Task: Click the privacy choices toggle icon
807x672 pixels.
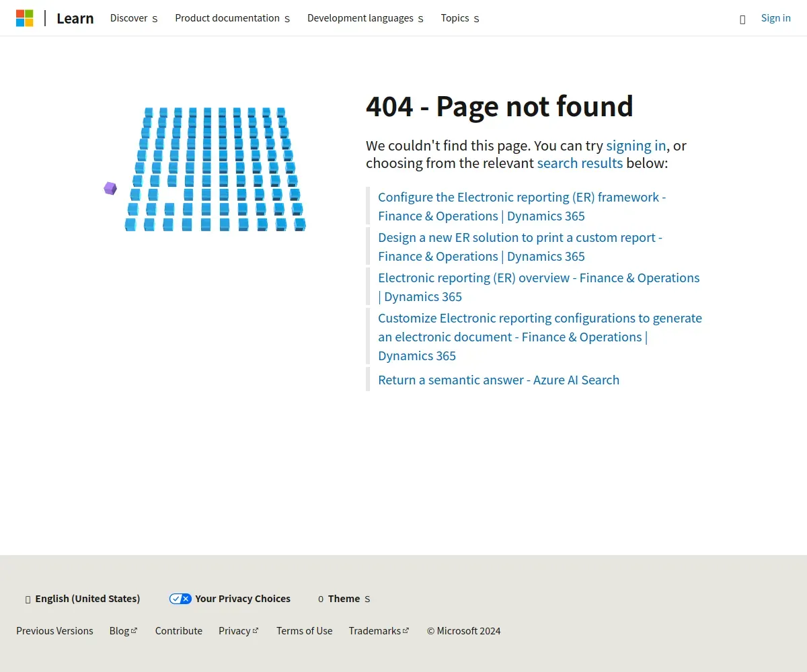Action: 180,599
